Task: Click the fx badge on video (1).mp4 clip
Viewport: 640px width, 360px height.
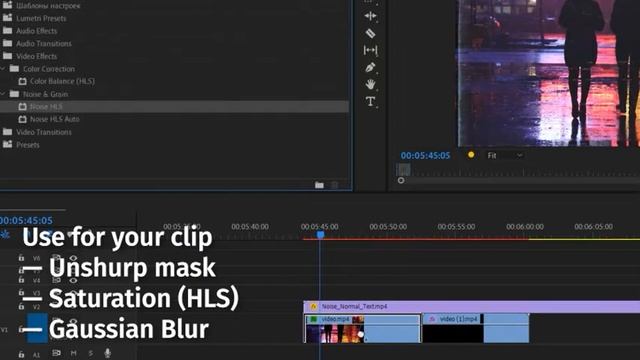Action: (x=432, y=319)
